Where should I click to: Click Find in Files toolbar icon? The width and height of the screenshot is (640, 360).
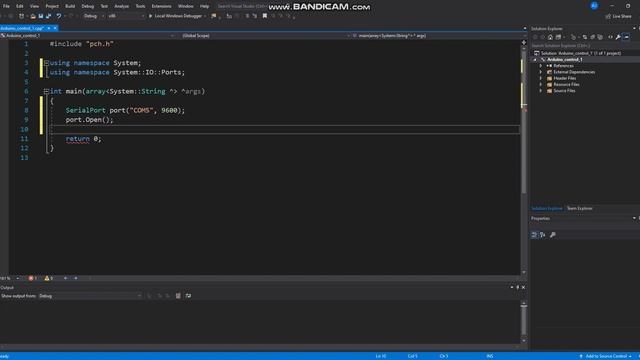214,16
